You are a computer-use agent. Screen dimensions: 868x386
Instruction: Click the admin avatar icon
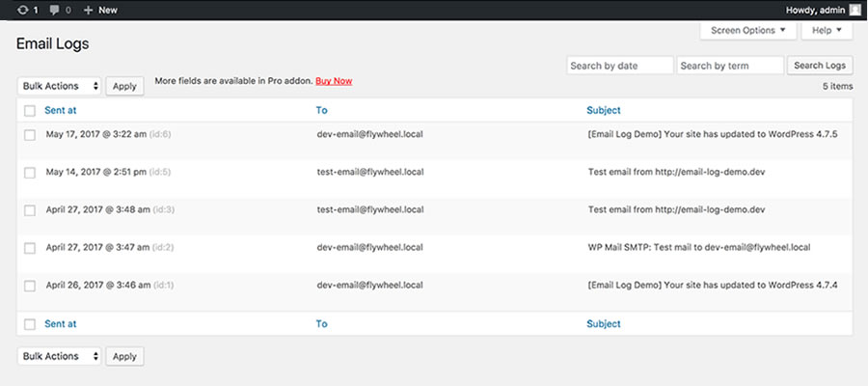[854, 10]
